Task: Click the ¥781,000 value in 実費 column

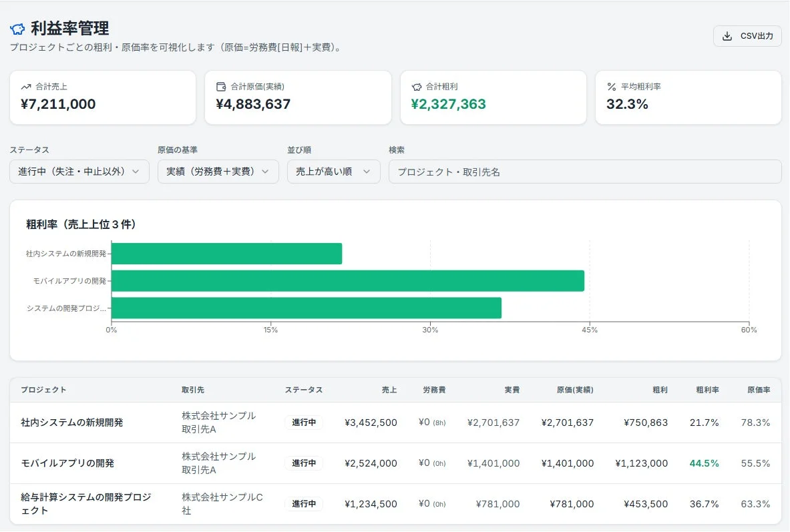Action: (498, 504)
